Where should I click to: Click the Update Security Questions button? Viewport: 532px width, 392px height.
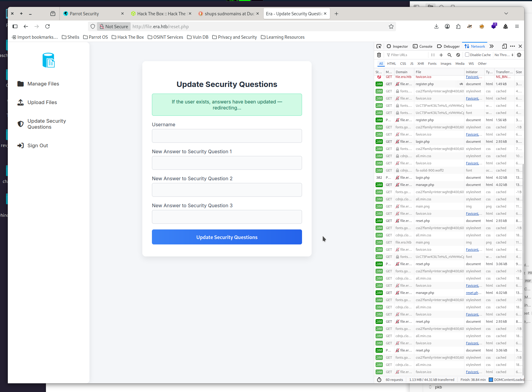coord(227,237)
